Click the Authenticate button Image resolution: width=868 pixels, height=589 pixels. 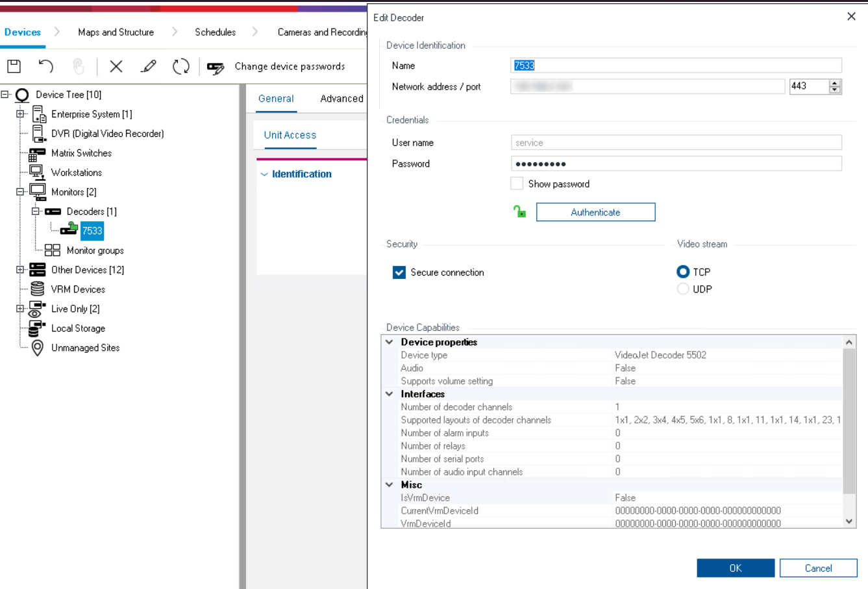pos(595,212)
